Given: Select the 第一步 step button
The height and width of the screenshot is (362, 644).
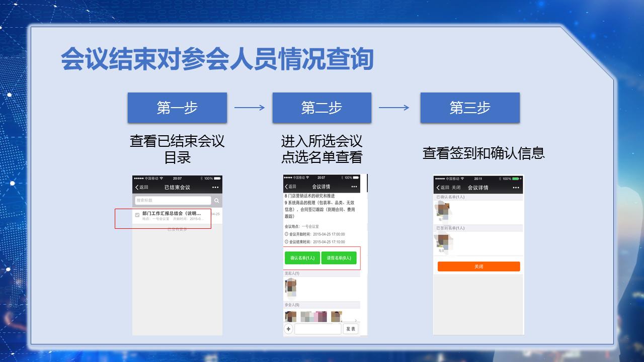Looking at the screenshot, I should point(178,107).
